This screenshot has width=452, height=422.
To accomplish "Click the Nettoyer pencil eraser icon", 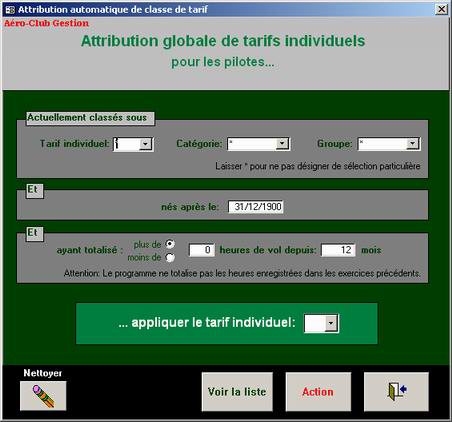I will (43, 396).
